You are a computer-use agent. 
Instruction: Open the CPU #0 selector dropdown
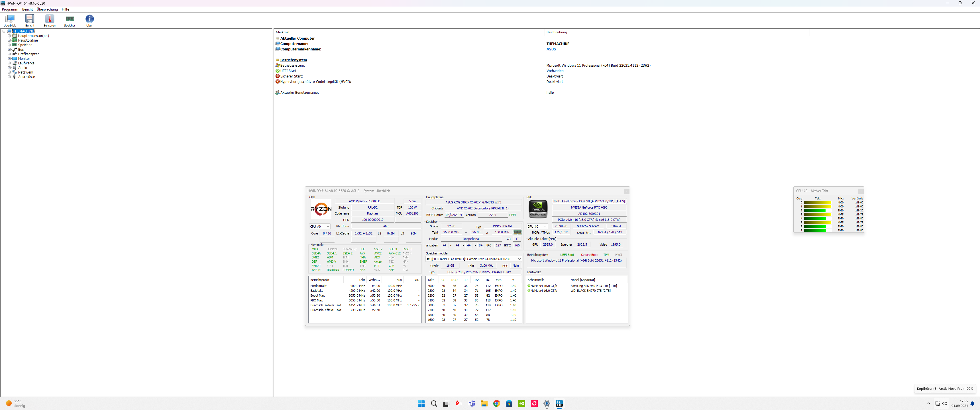(319, 226)
